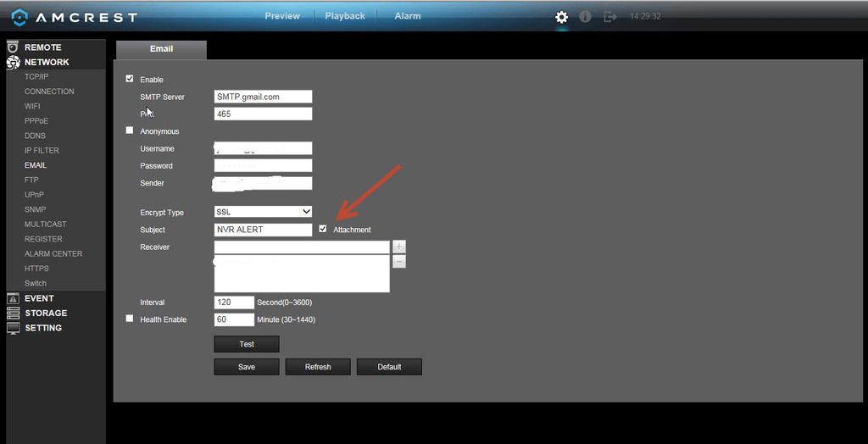This screenshot has width=868, height=444.
Task: Open TCP/IP in Network menu
Action: (x=36, y=77)
